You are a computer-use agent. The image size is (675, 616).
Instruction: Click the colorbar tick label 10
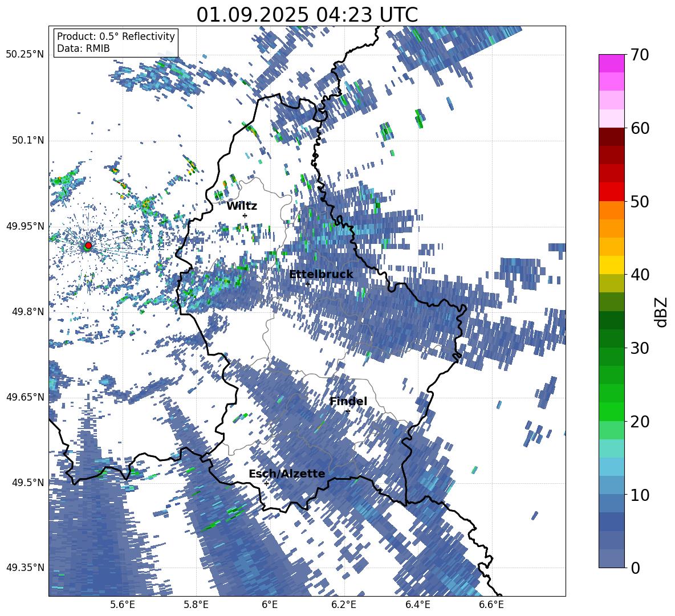639,495
